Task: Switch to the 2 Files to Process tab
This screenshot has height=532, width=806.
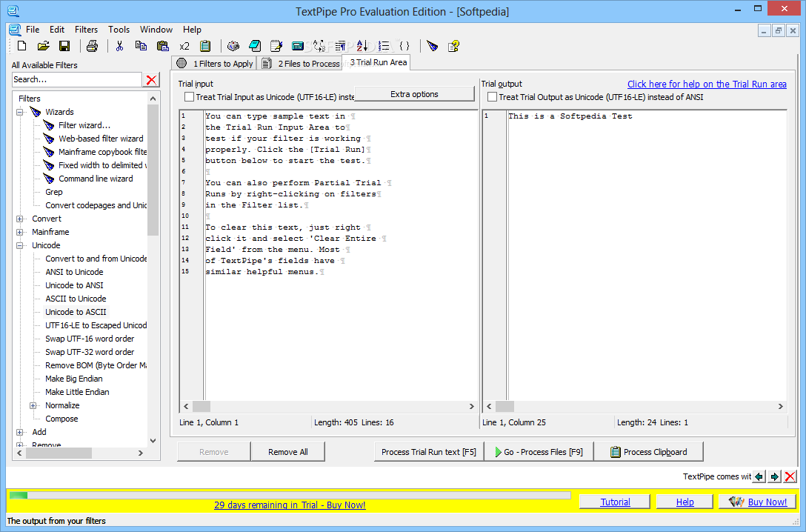Action: [301, 63]
